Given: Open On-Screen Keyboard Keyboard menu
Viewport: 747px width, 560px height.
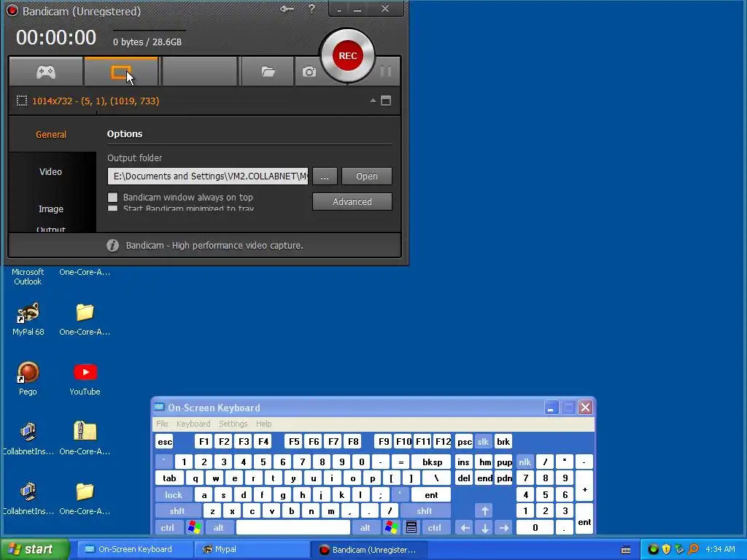Looking at the screenshot, I should coord(193,424).
